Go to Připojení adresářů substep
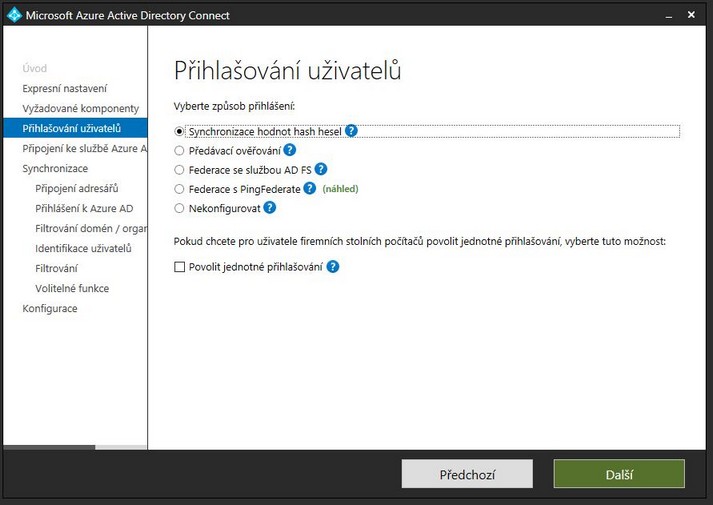 (76, 188)
